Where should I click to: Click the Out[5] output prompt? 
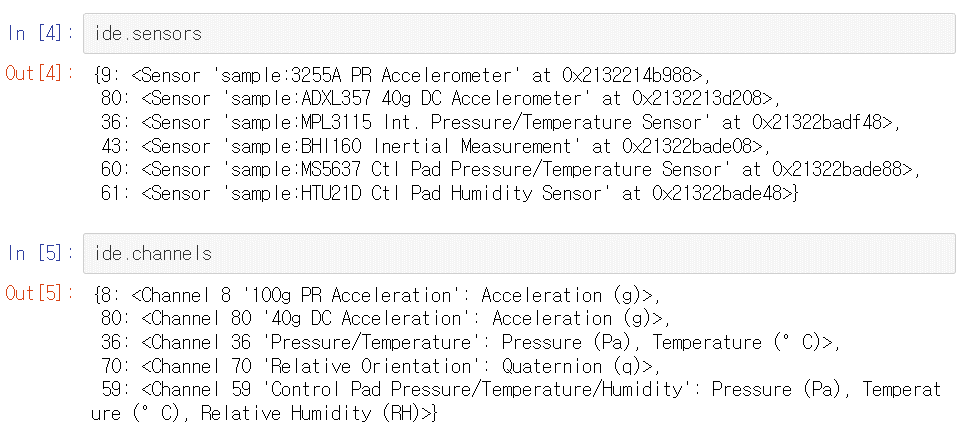tap(40, 294)
